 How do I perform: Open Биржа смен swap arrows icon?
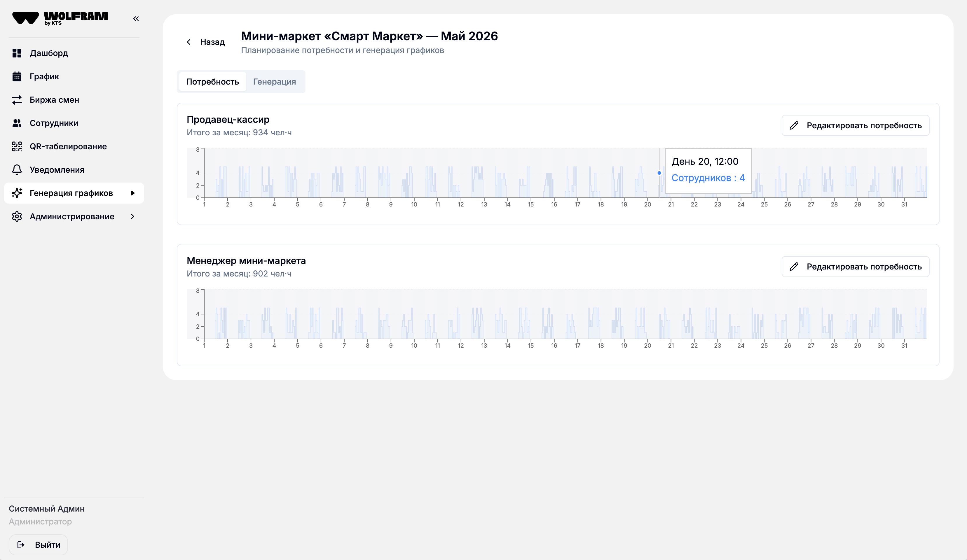pos(17,100)
